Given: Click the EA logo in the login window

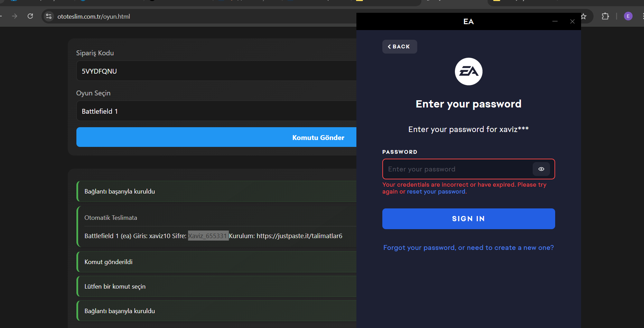Looking at the screenshot, I should (x=468, y=72).
